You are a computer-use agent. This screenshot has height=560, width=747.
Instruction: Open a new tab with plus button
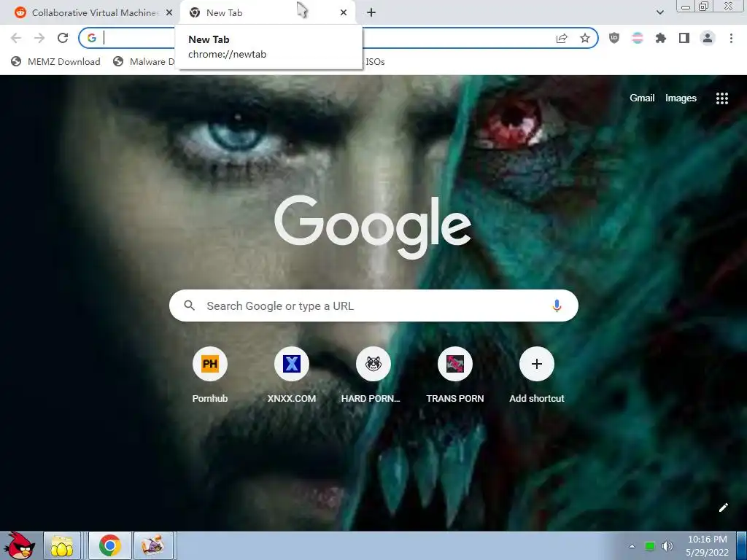click(x=371, y=12)
